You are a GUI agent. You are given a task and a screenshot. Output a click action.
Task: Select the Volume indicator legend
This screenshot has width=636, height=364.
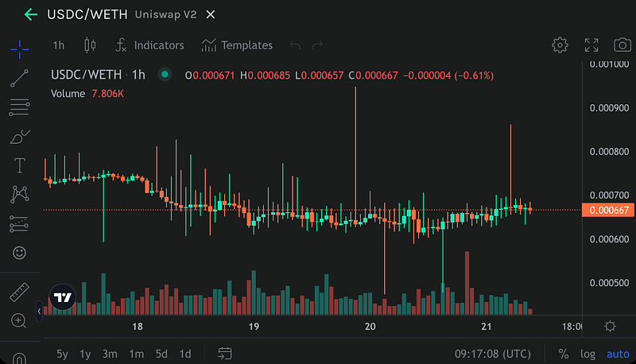[x=68, y=94]
